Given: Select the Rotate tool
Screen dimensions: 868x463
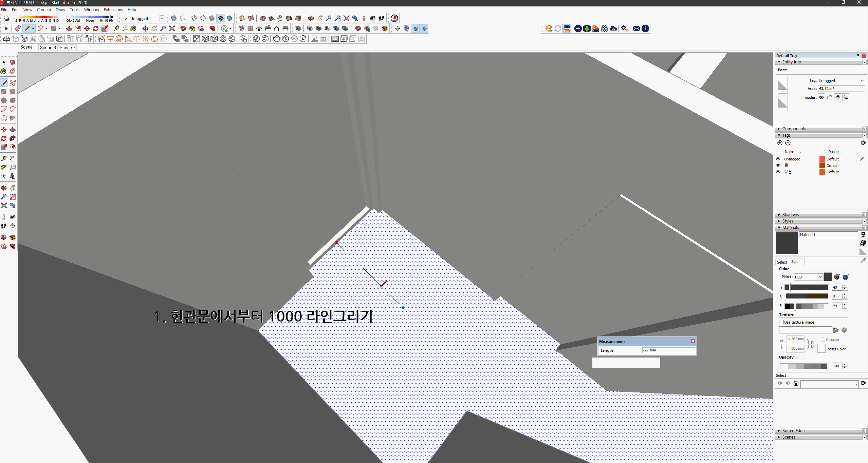Looking at the screenshot, I should (x=4, y=138).
